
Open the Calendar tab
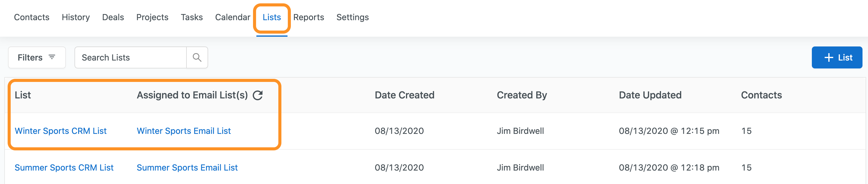(x=233, y=17)
